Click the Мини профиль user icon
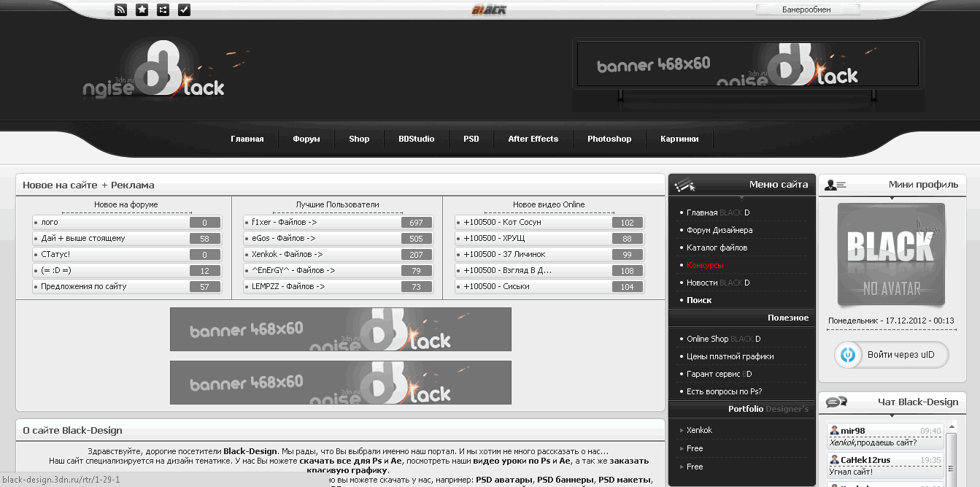Image resolution: width=980 pixels, height=487 pixels. pos(835,185)
